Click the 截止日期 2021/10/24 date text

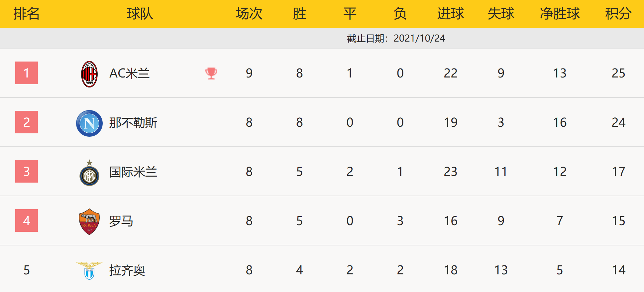[396, 38]
